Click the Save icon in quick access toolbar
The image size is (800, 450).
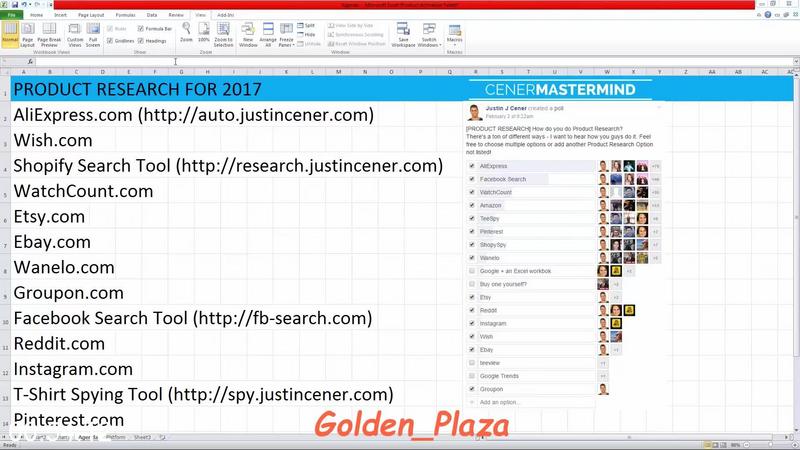click(x=15, y=5)
